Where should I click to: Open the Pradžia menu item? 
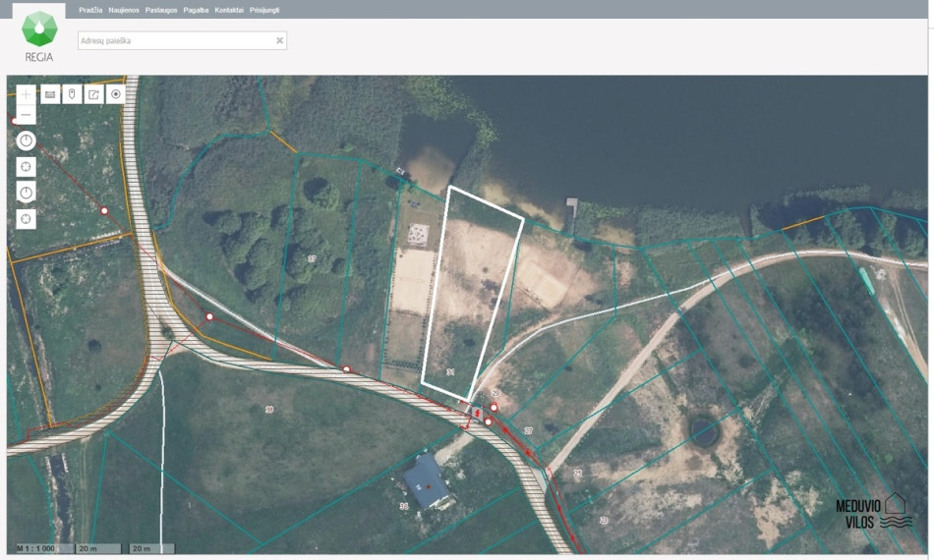click(x=90, y=10)
